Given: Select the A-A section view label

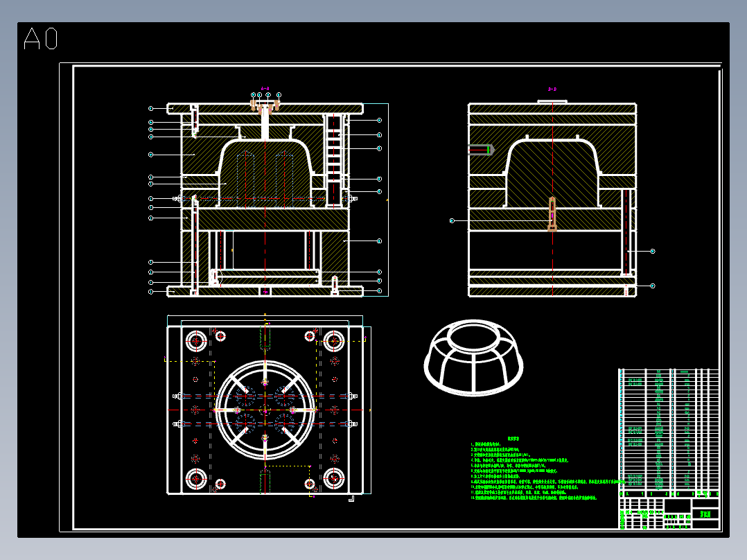Looking at the screenshot, I should tap(265, 89).
